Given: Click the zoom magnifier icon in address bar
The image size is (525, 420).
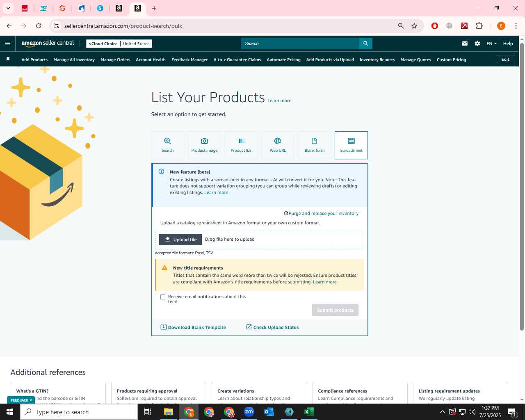Looking at the screenshot, I should point(401,26).
